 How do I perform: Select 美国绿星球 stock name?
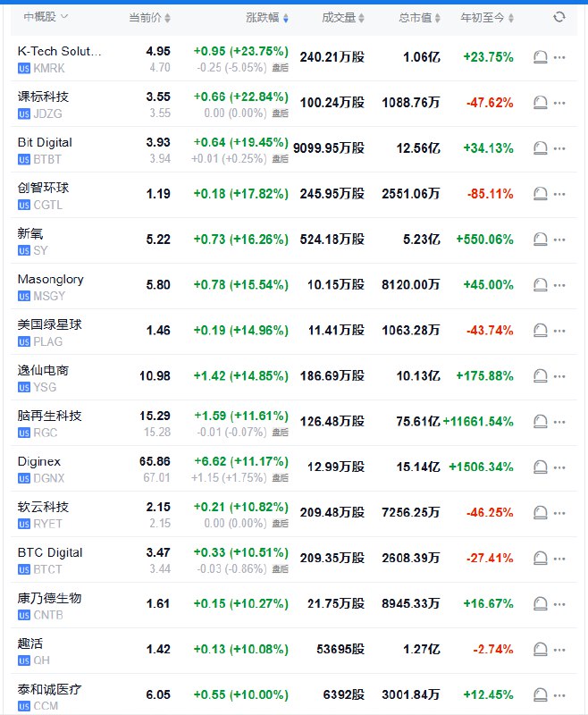pos(49,324)
